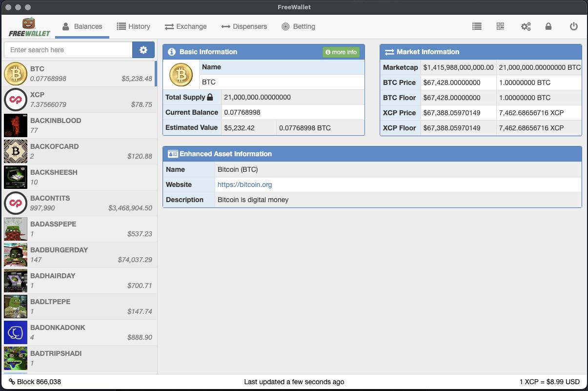The height and width of the screenshot is (391, 588).
Task: Open the QR code scanner icon
Action: [x=500, y=26]
